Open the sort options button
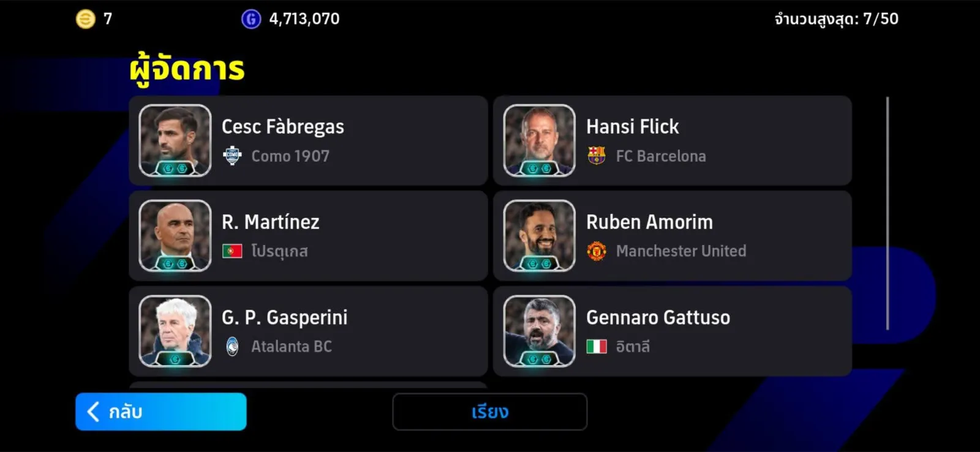 point(489,412)
